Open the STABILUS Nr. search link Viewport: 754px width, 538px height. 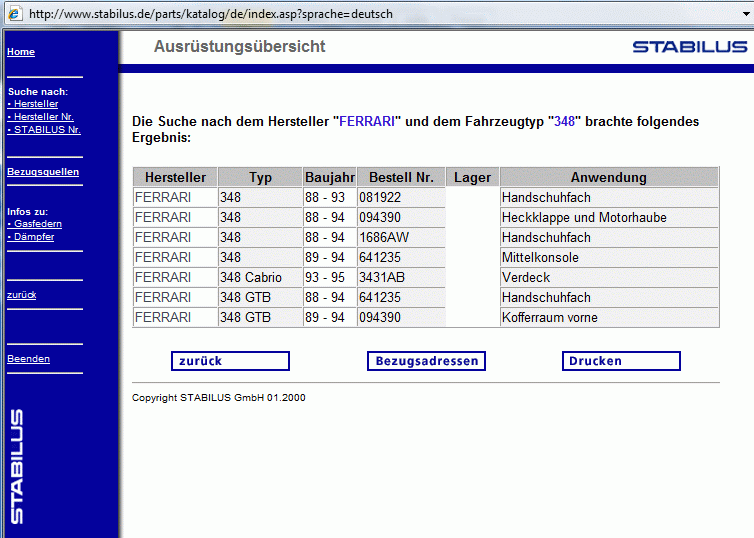click(46, 130)
